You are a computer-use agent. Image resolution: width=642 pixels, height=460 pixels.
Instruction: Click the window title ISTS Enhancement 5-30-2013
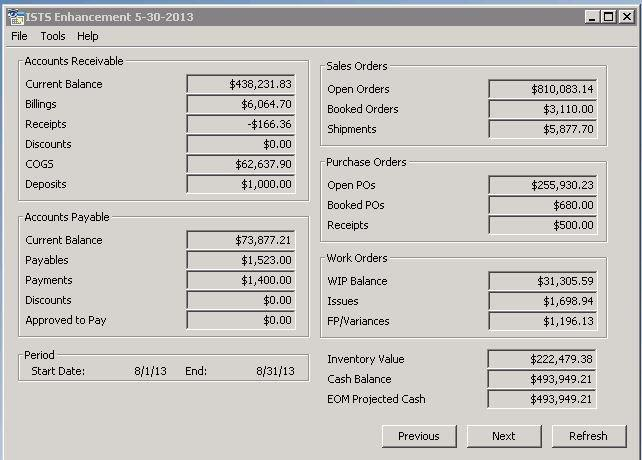109,17
